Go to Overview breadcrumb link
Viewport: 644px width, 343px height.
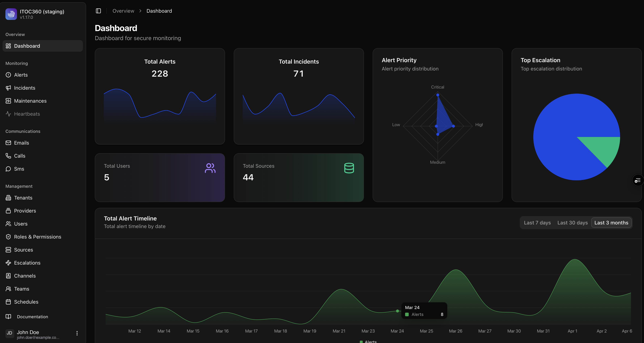click(x=123, y=11)
